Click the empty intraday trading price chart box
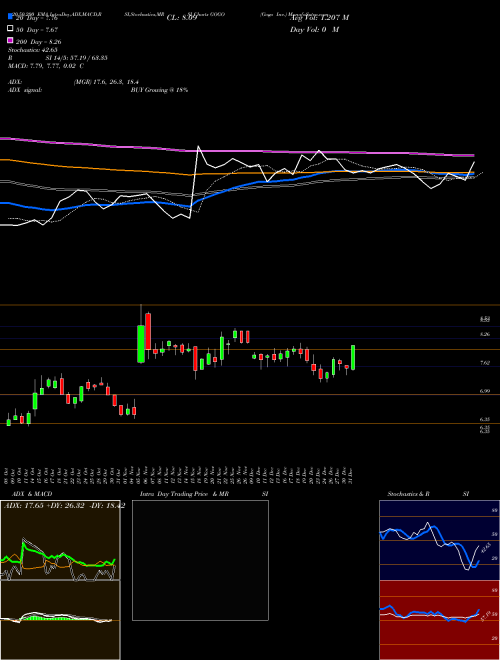Image resolution: width=500 pixels, height=660 pixels. pyautogui.click(x=200, y=560)
